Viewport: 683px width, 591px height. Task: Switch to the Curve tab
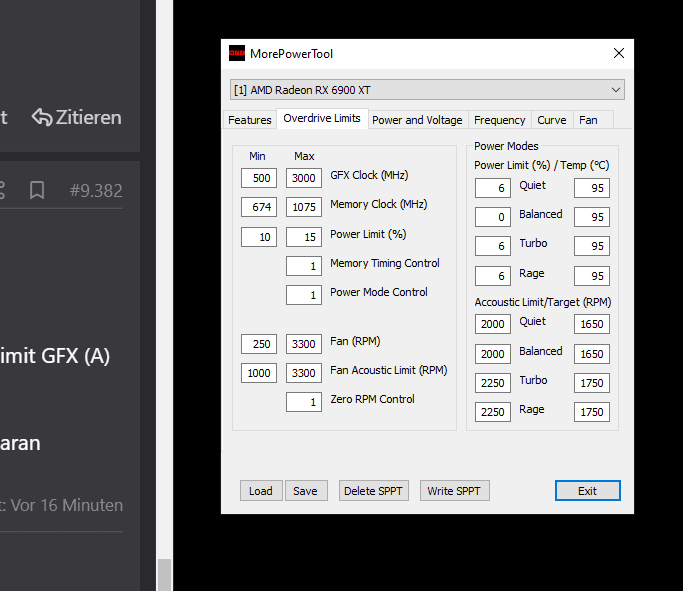pos(551,120)
